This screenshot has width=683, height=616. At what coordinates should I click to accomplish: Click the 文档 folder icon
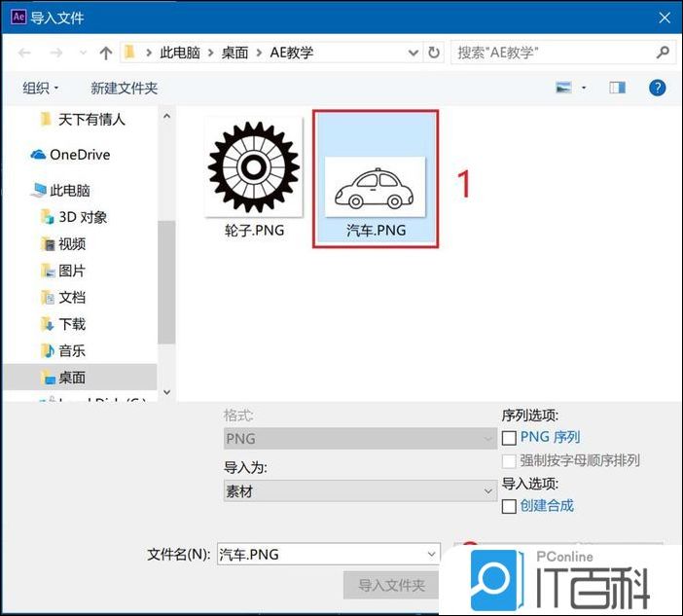pyautogui.click(x=47, y=297)
